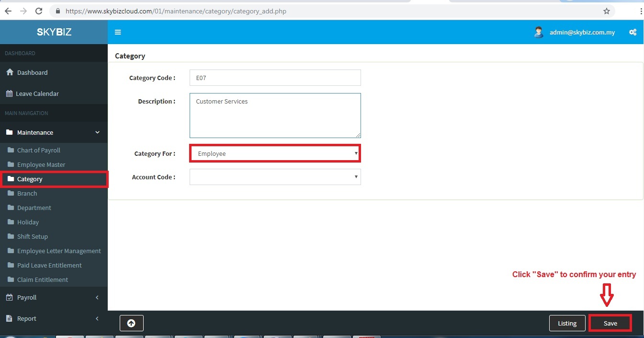
Task: Open Chrome three-dot menu
Action: click(641, 11)
